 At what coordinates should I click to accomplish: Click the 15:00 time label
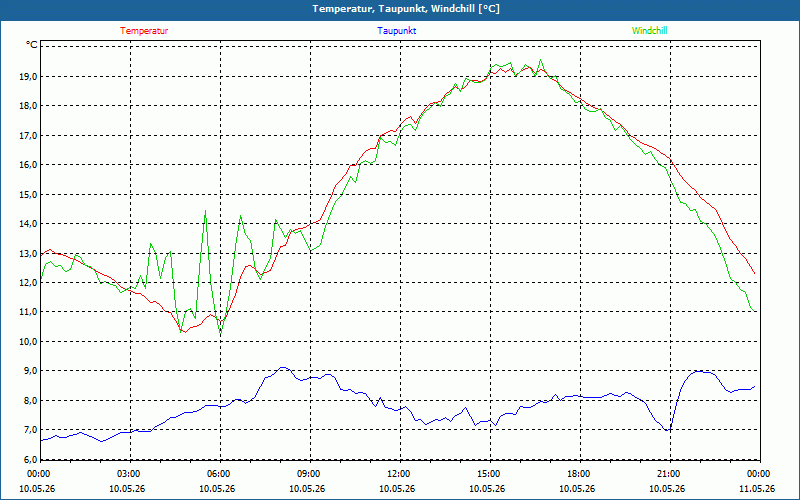(490, 474)
